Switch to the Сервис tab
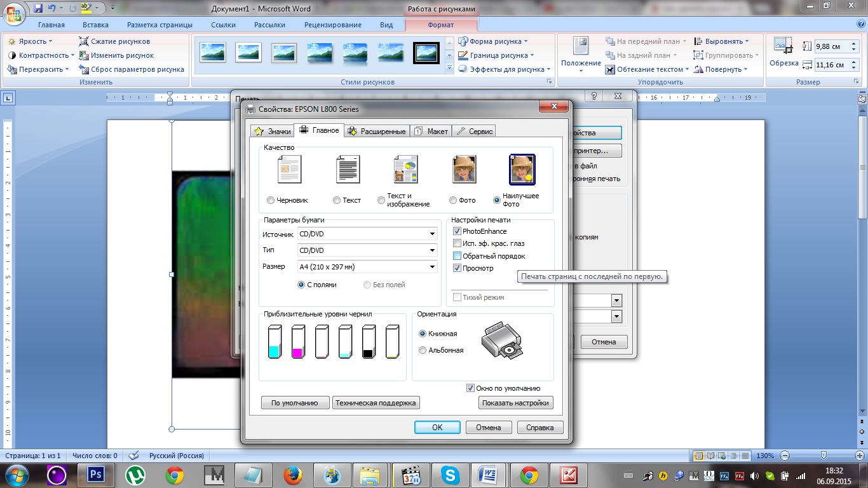The image size is (868, 488). tap(474, 132)
